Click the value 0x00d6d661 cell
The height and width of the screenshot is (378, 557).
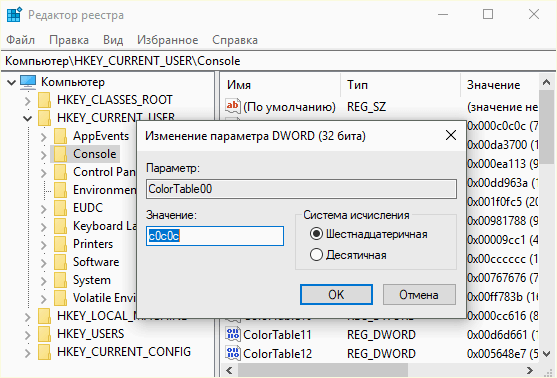click(502, 334)
